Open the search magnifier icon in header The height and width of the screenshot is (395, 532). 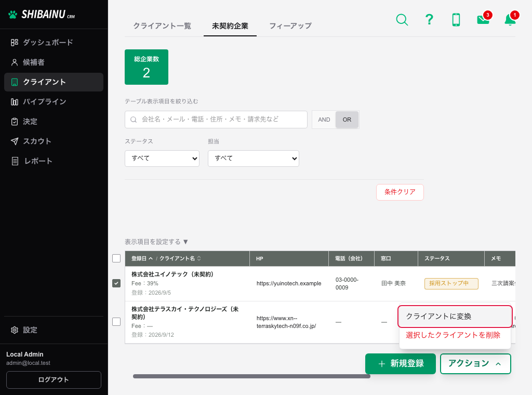(x=402, y=20)
